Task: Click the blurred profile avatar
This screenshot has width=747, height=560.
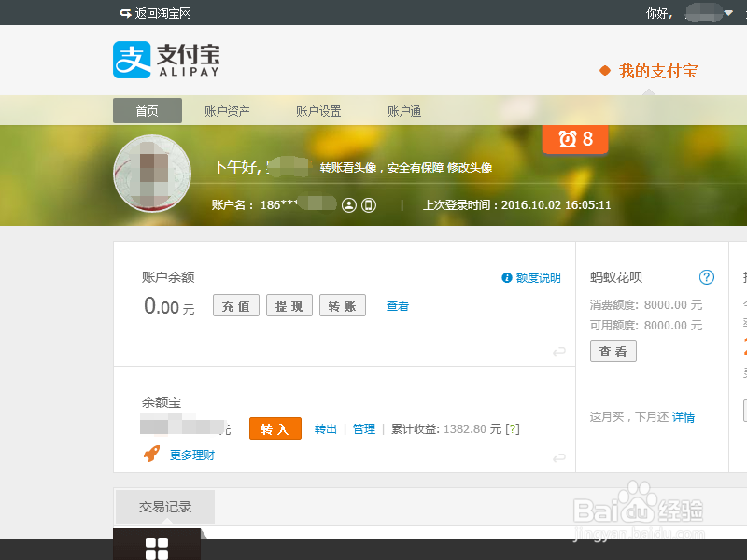Action: pos(152,174)
